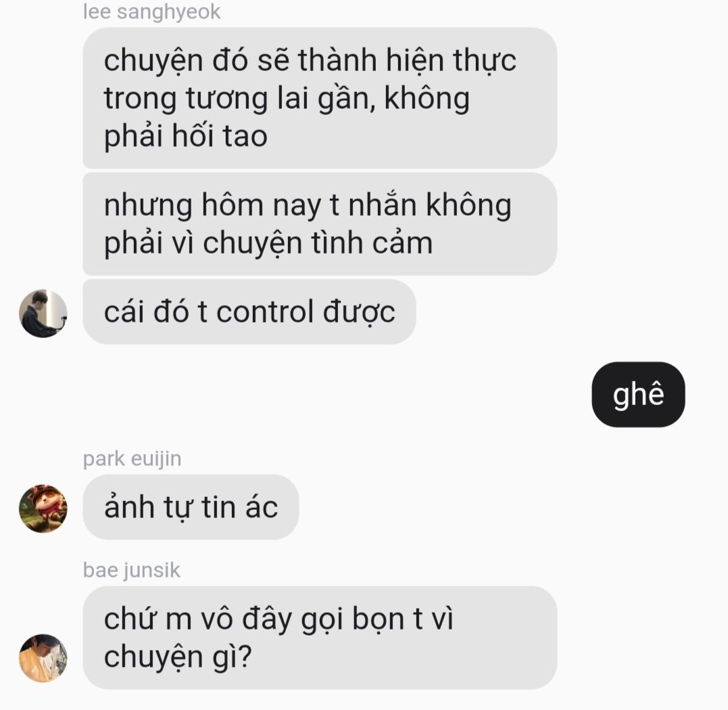Screen dimensions: 728x710
Task: Click the text "gọi bọn t"
Action: tap(362, 619)
